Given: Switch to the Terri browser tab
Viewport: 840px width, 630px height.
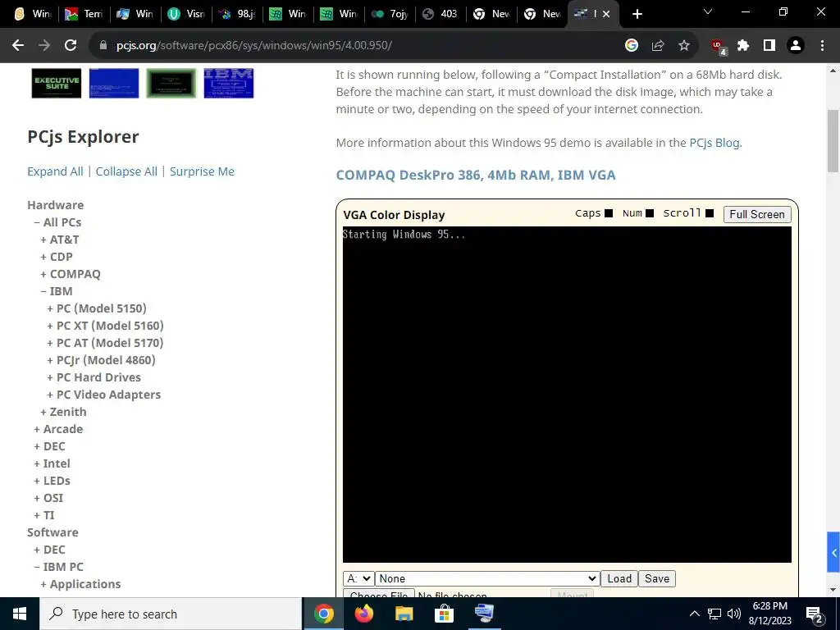Looking at the screenshot, I should tap(84, 14).
